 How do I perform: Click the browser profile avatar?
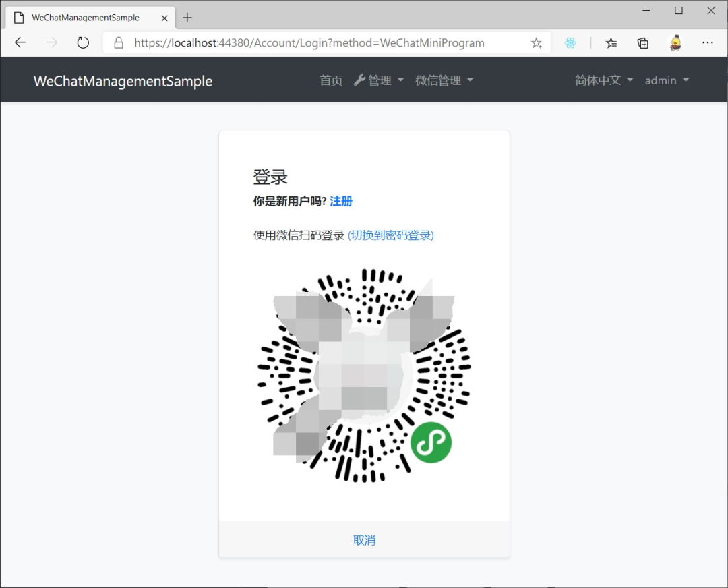tap(675, 42)
